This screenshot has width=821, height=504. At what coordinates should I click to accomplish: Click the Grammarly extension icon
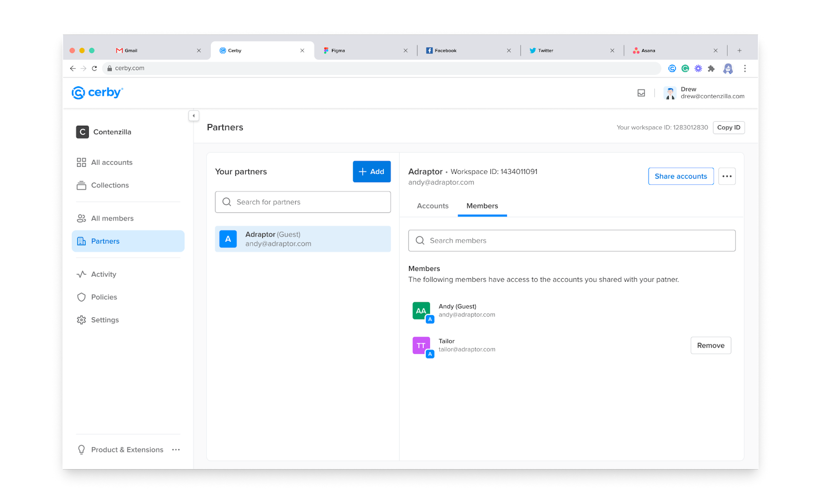(x=685, y=68)
